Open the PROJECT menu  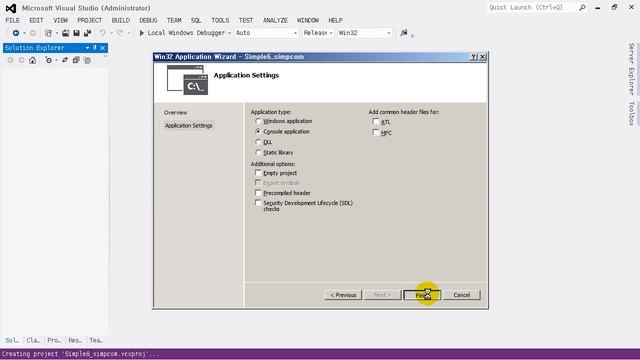[x=89, y=20]
